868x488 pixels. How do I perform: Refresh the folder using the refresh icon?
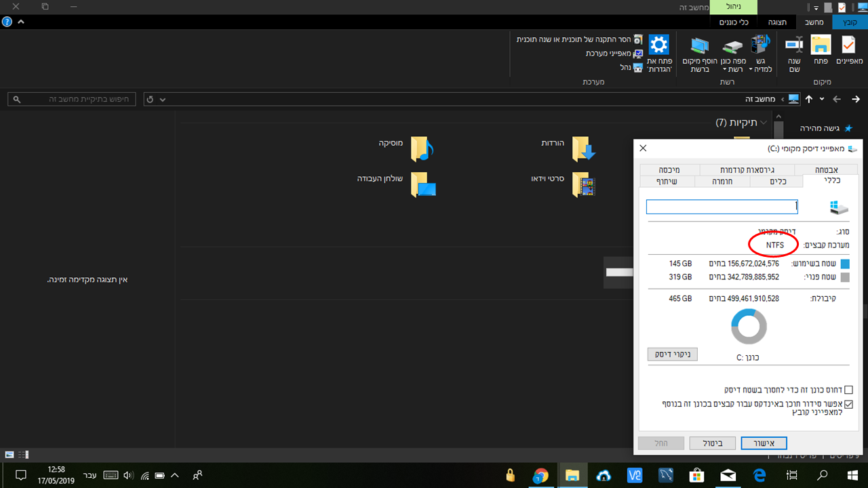(150, 100)
